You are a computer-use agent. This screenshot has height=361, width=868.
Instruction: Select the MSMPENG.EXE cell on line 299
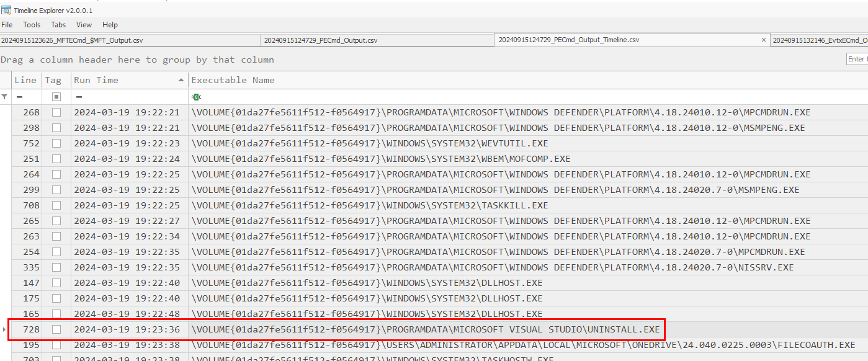[x=528, y=190]
